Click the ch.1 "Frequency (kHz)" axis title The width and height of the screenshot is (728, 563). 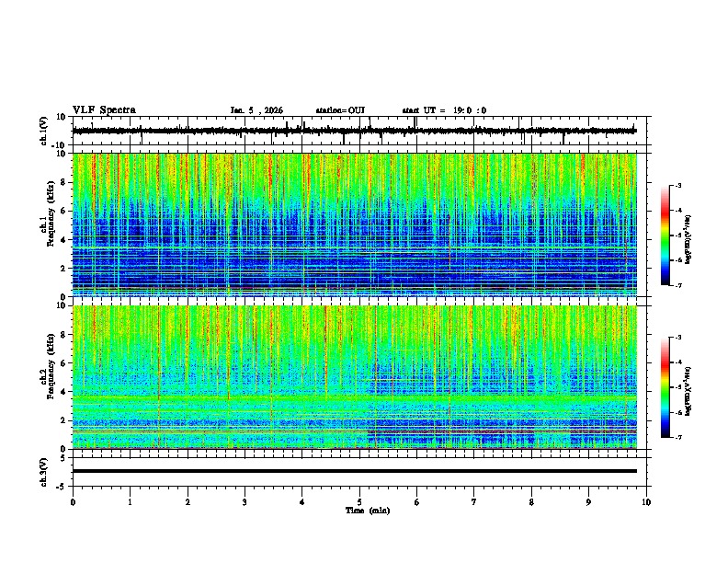pyautogui.click(x=51, y=213)
